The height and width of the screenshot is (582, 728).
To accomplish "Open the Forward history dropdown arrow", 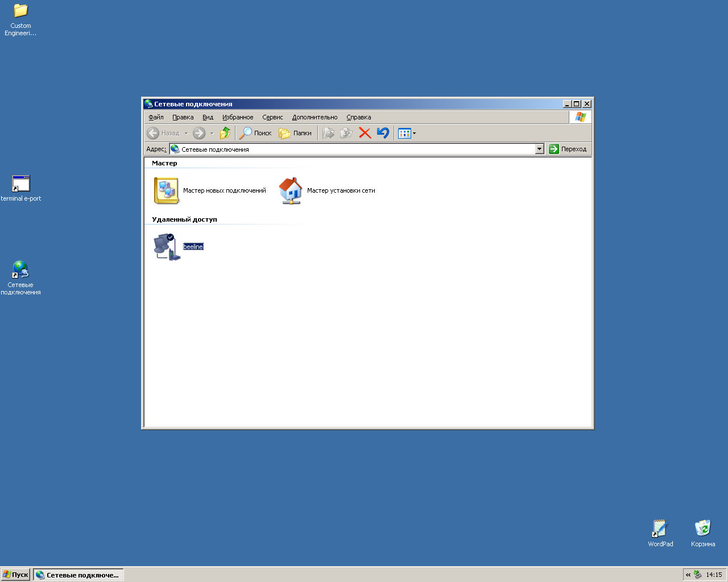I will [x=212, y=133].
